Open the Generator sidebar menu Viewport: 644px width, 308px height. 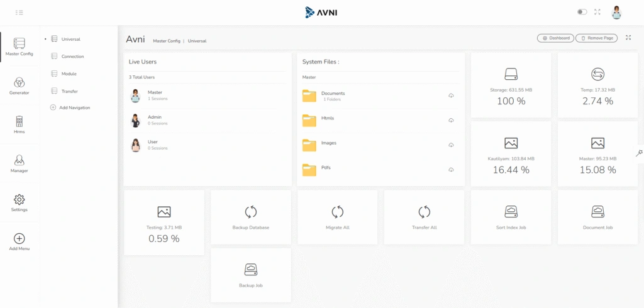coord(19,85)
